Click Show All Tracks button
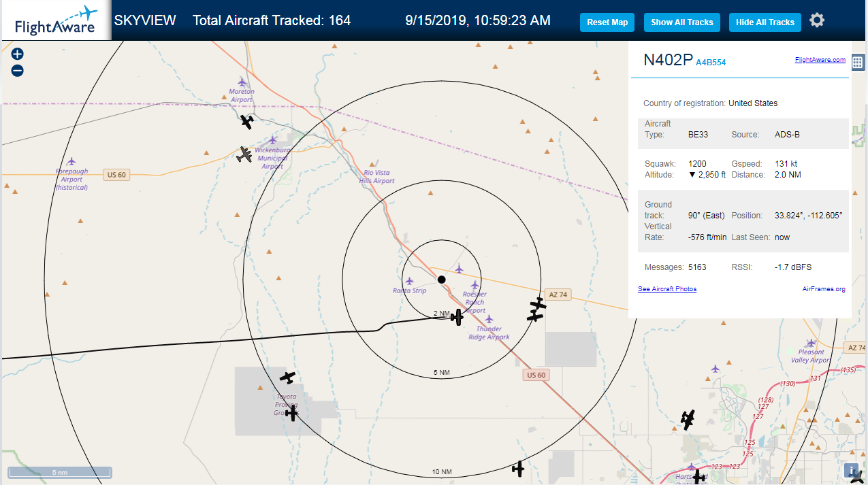 (x=681, y=22)
